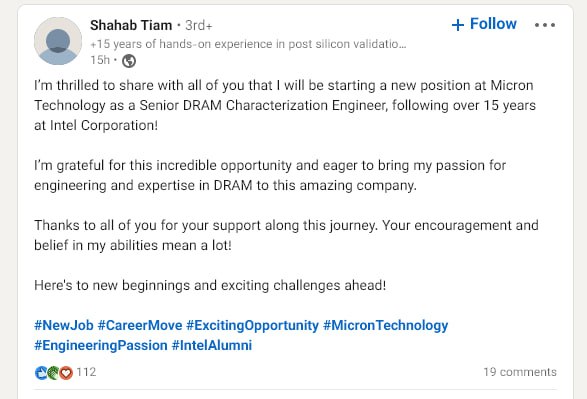Open the #CareerMove hashtag
Screen dimensions: 587x399
pos(140,325)
